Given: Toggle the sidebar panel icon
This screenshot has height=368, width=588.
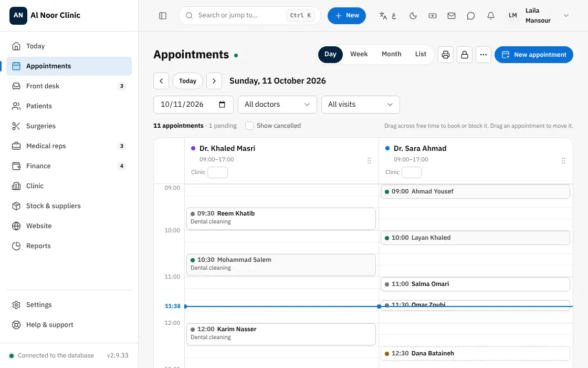Looking at the screenshot, I should [163, 16].
